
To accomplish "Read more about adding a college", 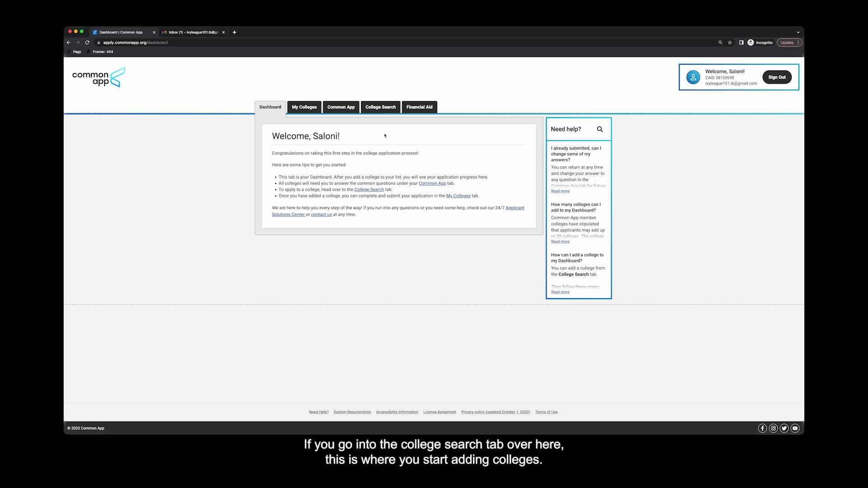I will pyautogui.click(x=560, y=292).
